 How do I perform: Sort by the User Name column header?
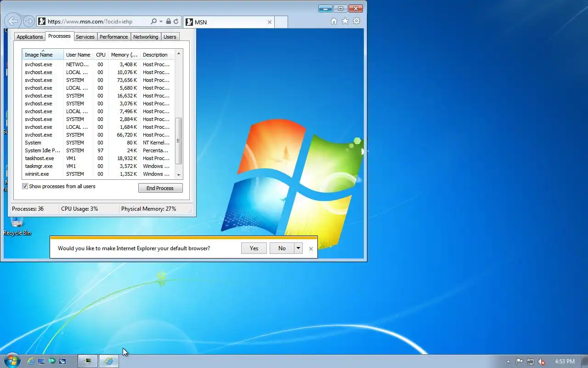click(x=78, y=55)
